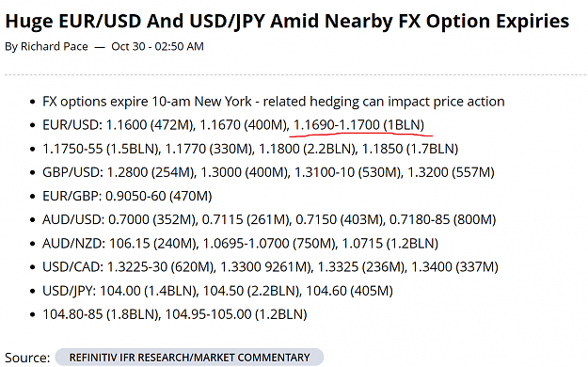Open the Refinitiv IFR Research/Market Commentary source tag
588x367 pixels.
[189, 358]
